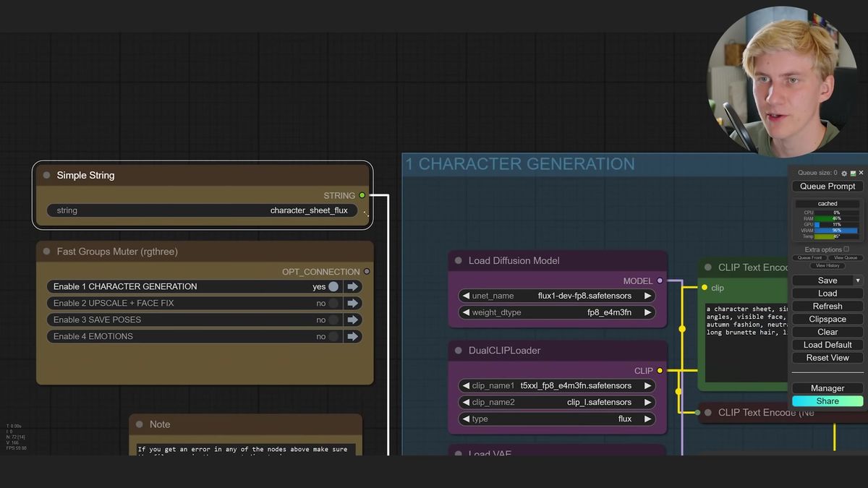Jump to EMOTIONS group arrow
The image size is (868, 488).
pyautogui.click(x=353, y=336)
